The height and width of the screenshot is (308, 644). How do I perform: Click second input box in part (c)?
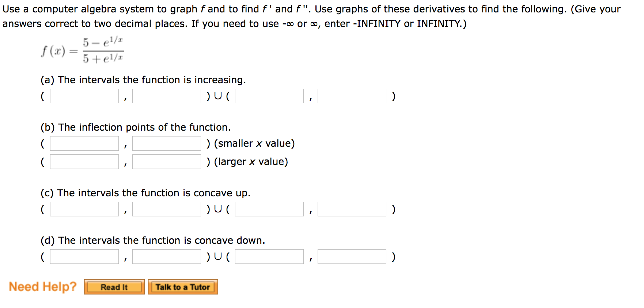[166, 209]
